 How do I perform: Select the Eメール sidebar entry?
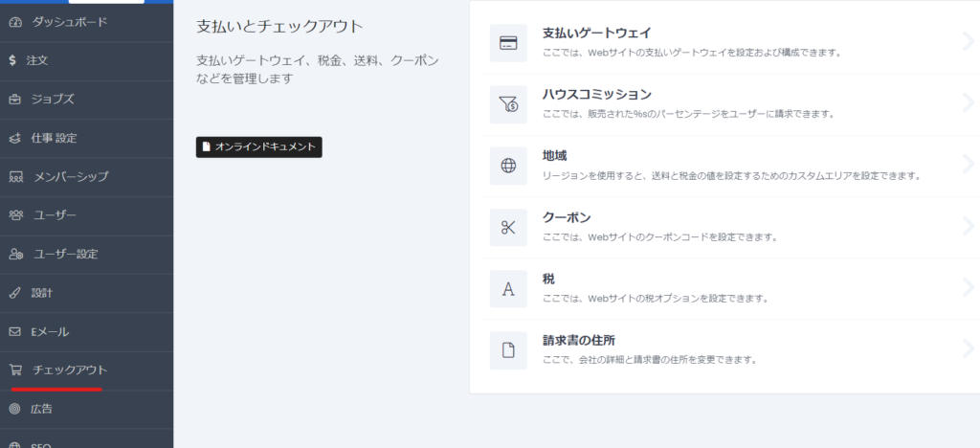51,331
